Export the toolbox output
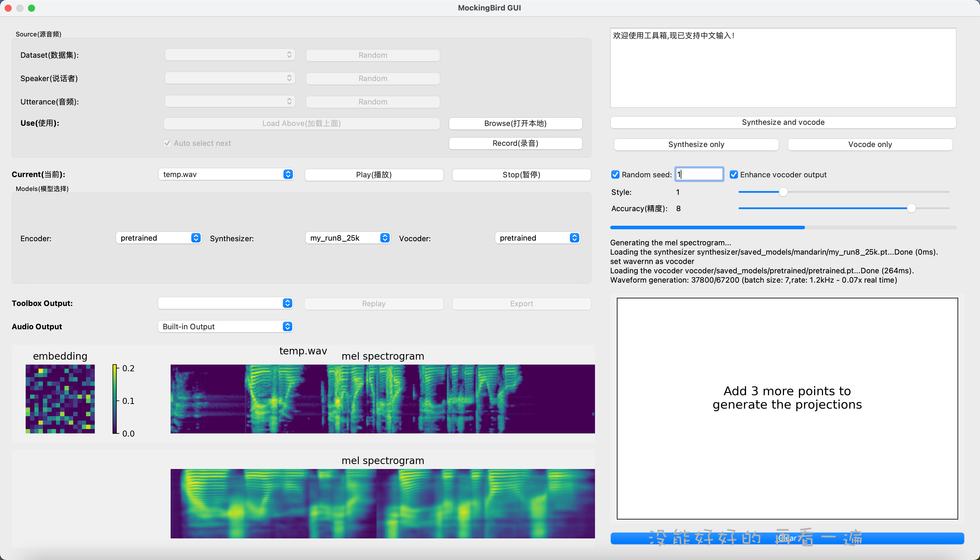980x560 pixels. coord(521,303)
